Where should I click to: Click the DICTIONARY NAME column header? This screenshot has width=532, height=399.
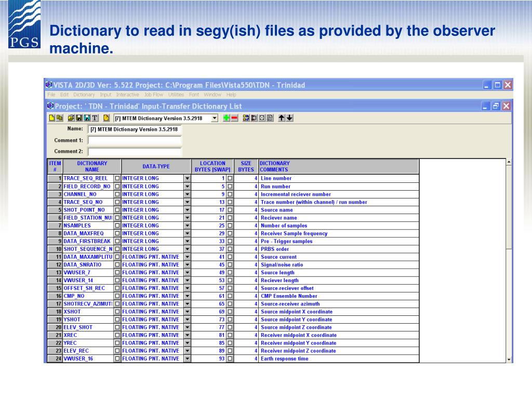point(92,166)
